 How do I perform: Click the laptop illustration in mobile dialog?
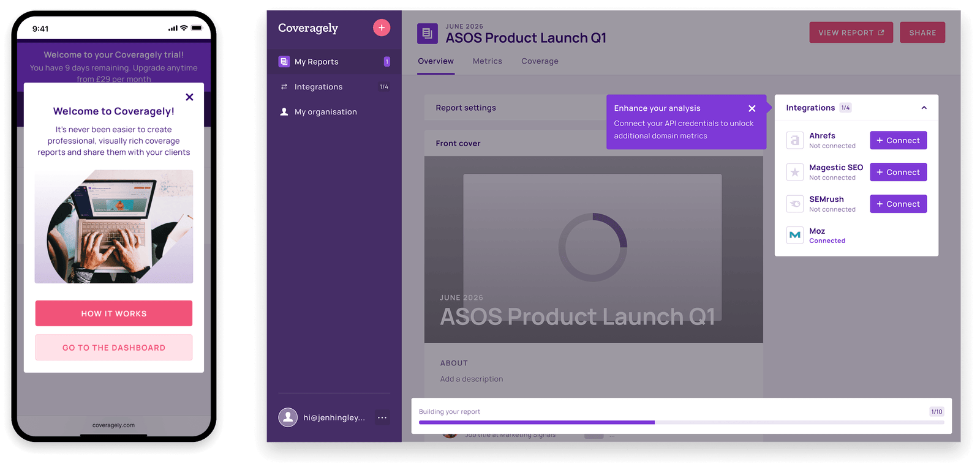pos(114,226)
